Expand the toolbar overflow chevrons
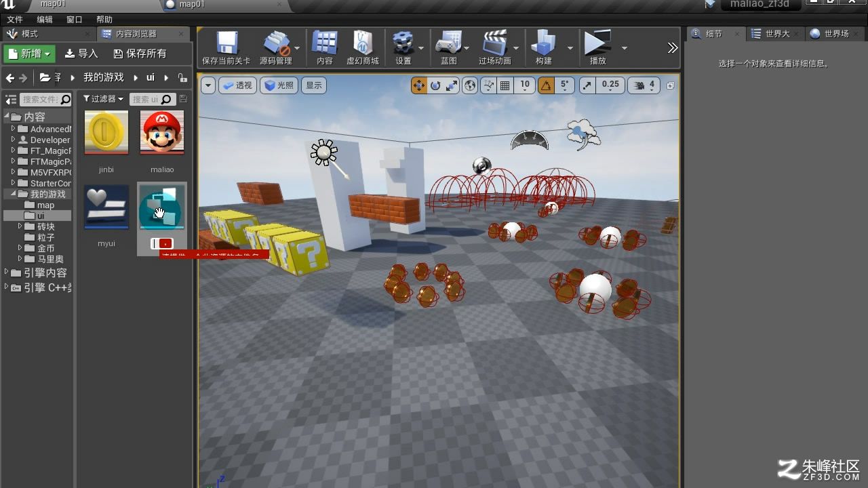This screenshot has height=488, width=868. click(672, 47)
